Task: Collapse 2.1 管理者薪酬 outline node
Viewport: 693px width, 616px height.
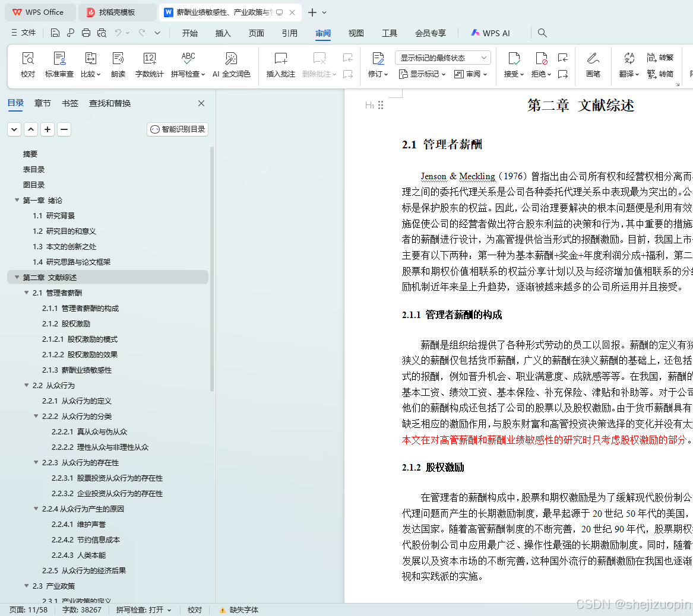Action: click(x=27, y=293)
